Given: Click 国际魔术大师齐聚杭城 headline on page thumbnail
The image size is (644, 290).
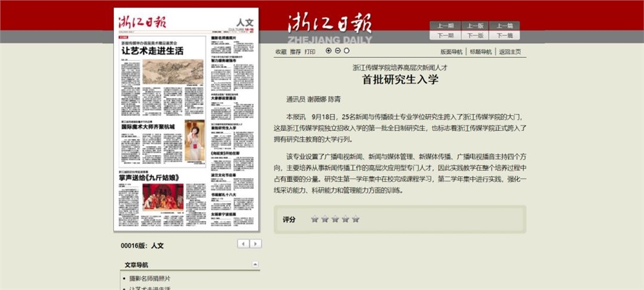Looking at the screenshot, I should click(147, 127).
